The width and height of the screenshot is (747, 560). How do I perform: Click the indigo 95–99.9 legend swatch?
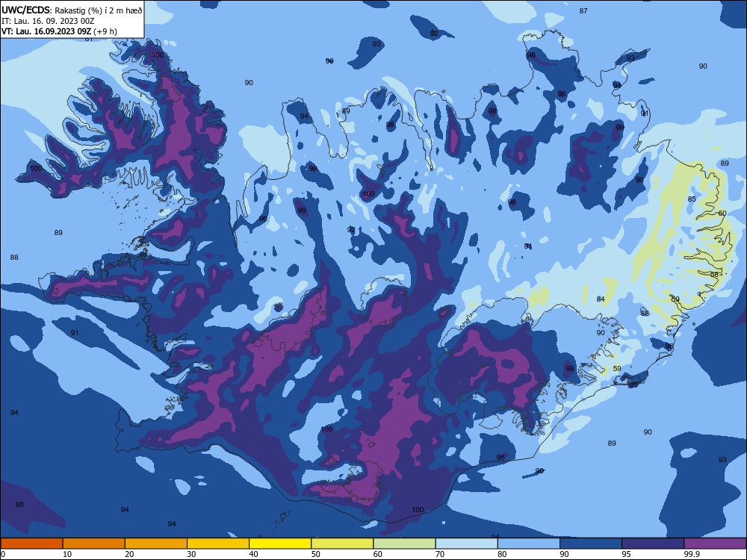coord(653,544)
